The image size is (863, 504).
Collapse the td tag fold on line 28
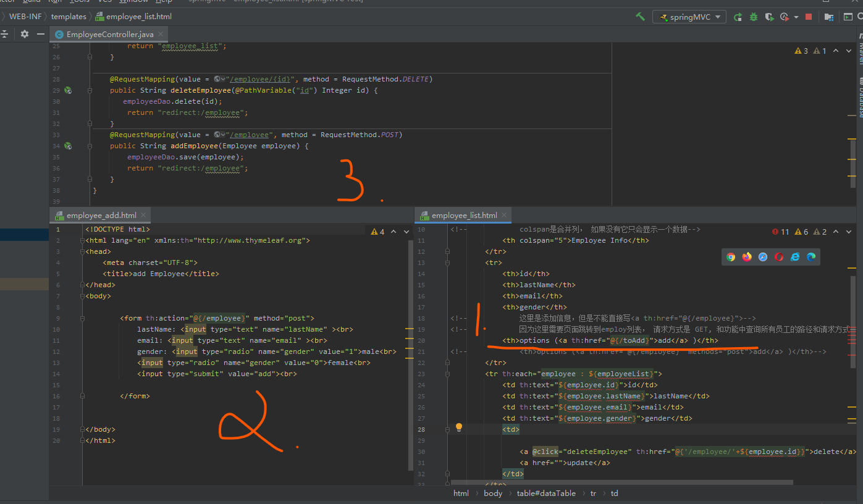coord(447,429)
